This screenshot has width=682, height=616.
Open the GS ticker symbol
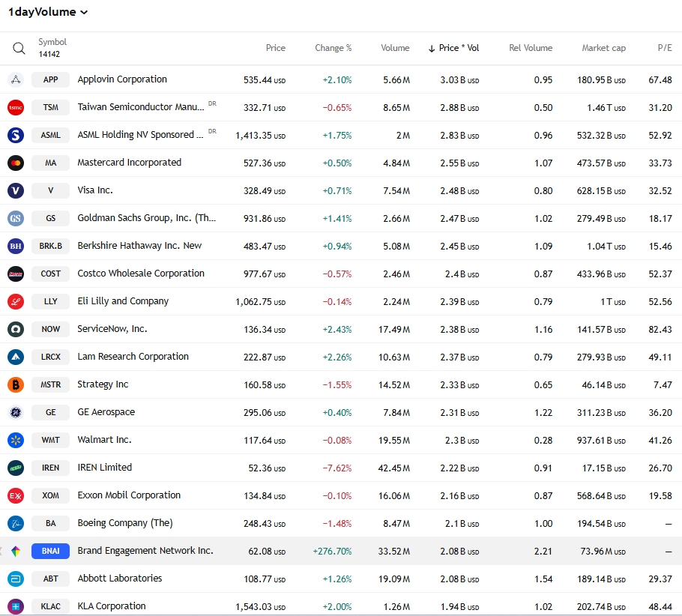point(50,218)
